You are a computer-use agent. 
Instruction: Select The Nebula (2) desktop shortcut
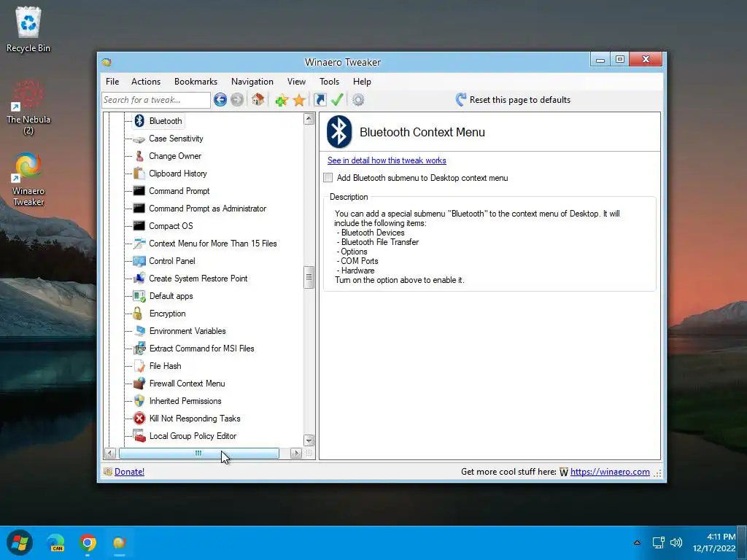28,108
